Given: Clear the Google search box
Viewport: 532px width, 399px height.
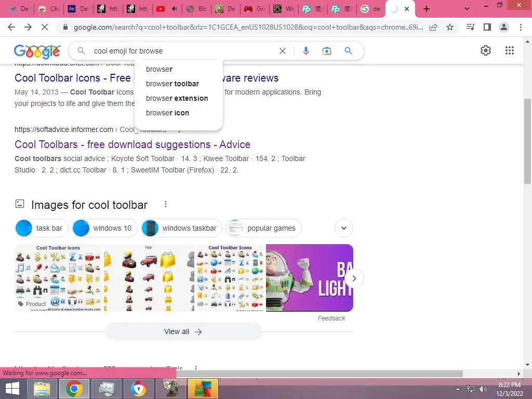Looking at the screenshot, I should [282, 51].
